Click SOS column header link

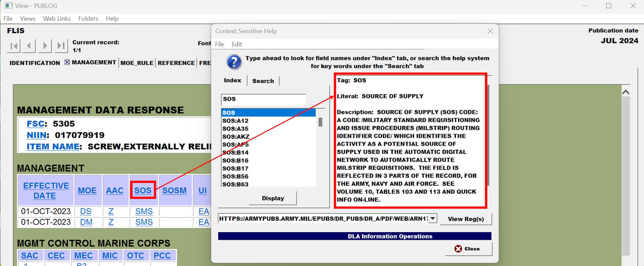pyautogui.click(x=143, y=190)
